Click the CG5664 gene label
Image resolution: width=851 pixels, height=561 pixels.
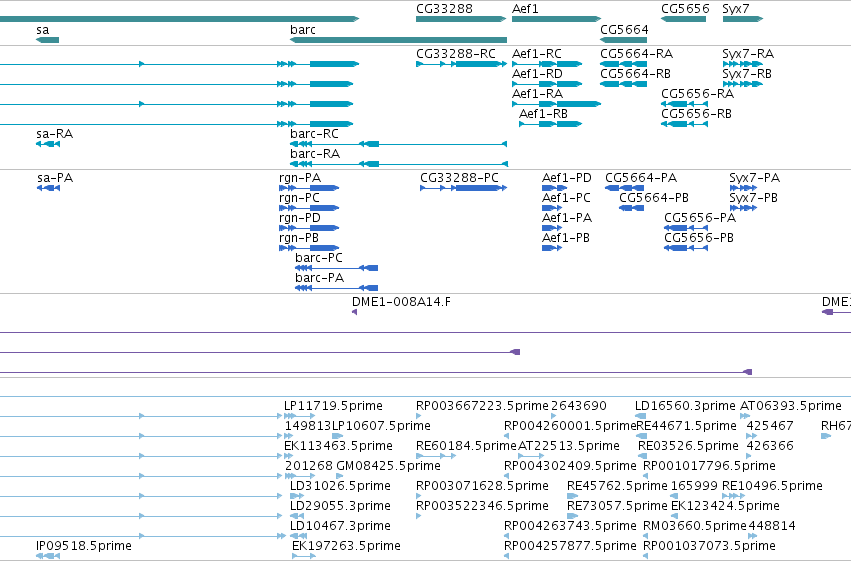pos(624,30)
